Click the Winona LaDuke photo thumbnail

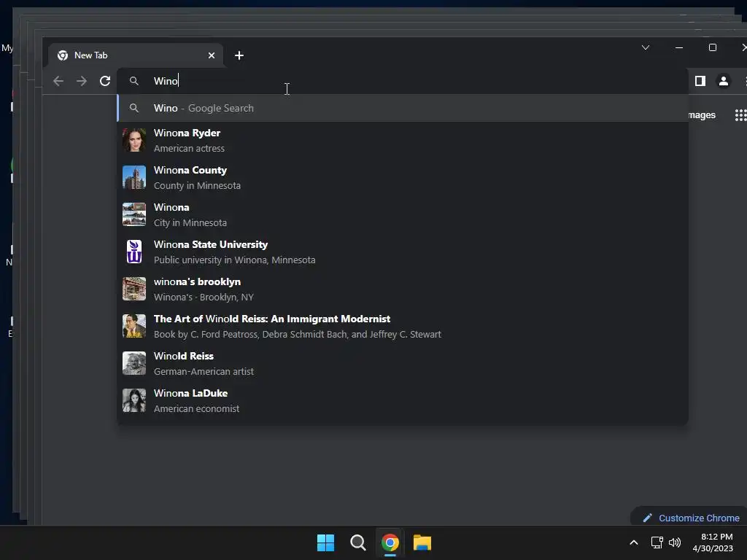[134, 400]
